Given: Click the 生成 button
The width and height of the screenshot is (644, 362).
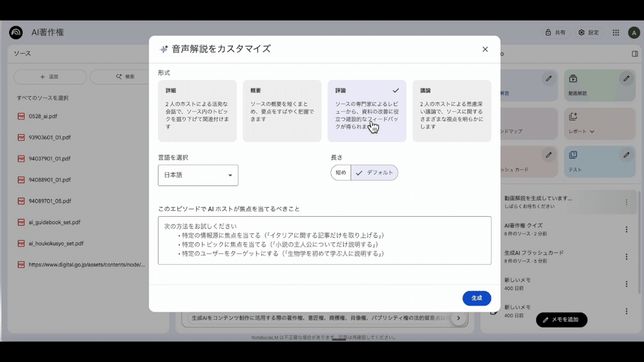Looking at the screenshot, I should (x=477, y=298).
